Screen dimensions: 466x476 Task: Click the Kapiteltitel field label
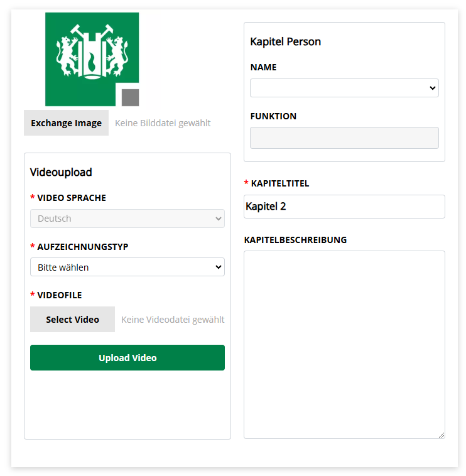pyautogui.click(x=280, y=184)
